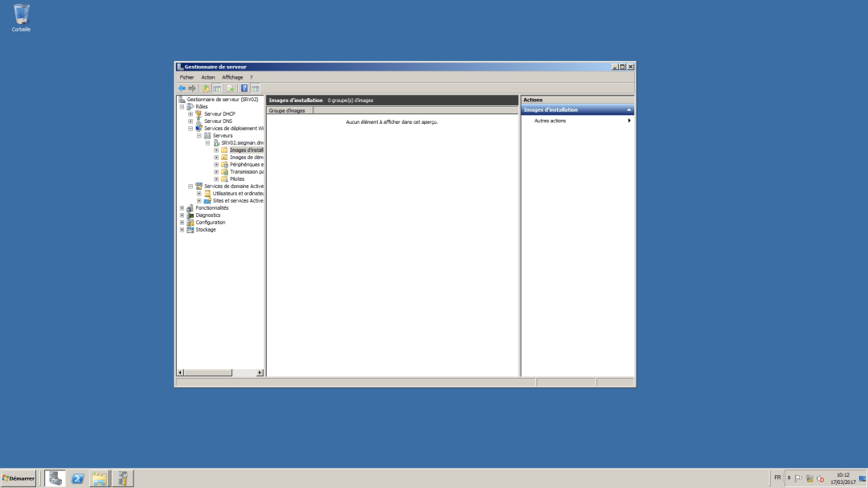Open help via the question mark toolbar icon
868x488 pixels.
point(245,88)
